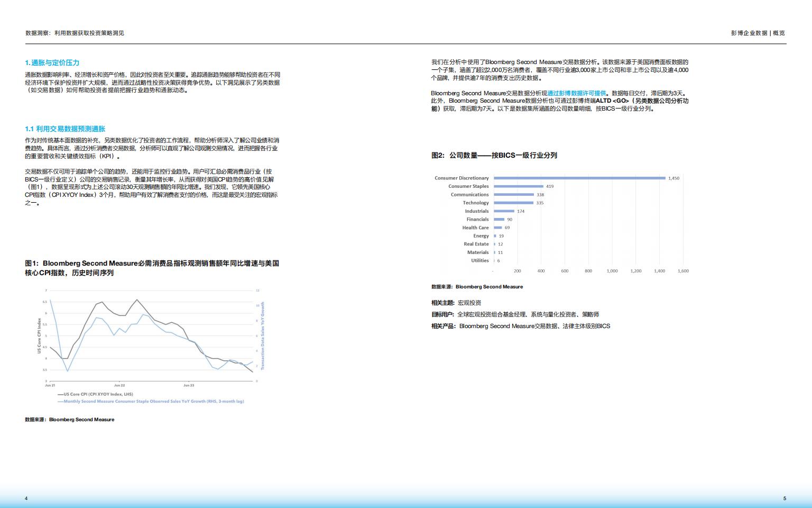Viewport: 812px width, 508px height.
Task: Click the Jun 22 axis label
Action: [x=119, y=385]
